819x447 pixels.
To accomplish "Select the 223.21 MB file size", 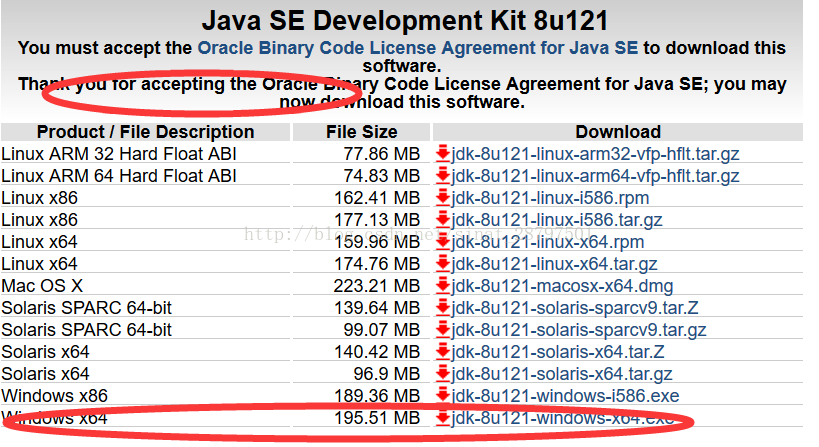I will (377, 286).
